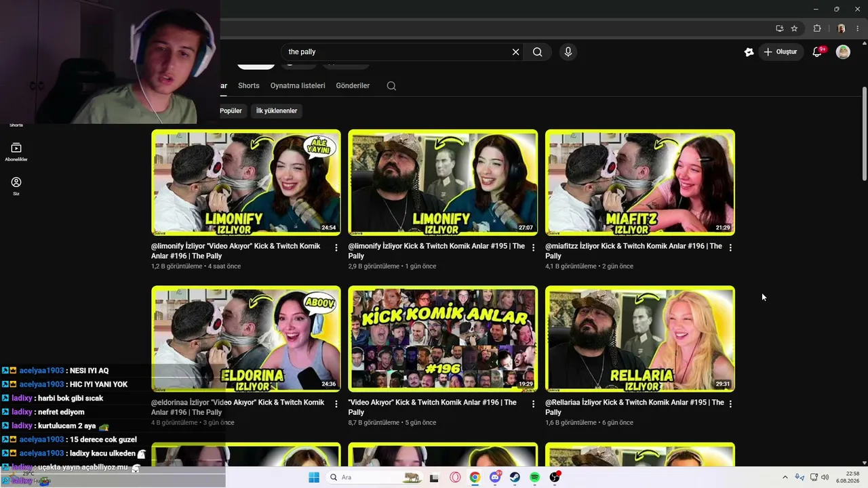Switch to the Shorts tab
Screen dimensions: 868x488
click(249, 86)
